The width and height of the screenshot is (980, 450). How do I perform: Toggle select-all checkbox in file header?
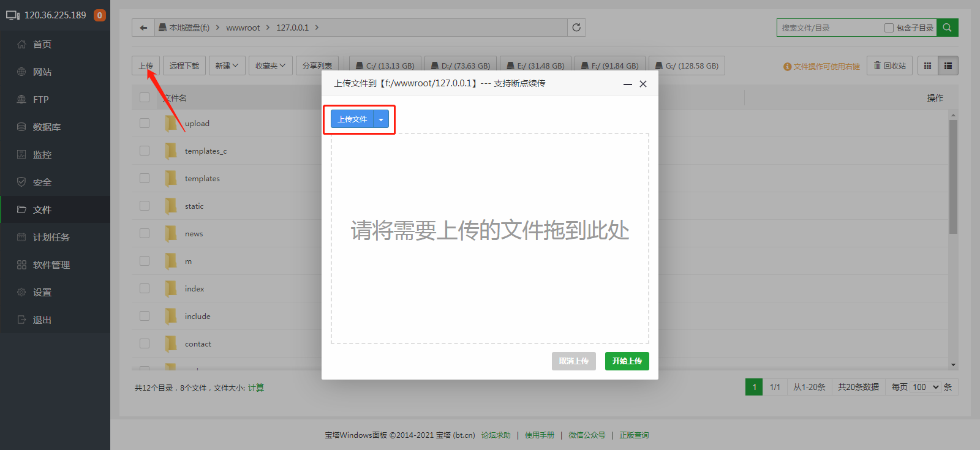pos(145,97)
